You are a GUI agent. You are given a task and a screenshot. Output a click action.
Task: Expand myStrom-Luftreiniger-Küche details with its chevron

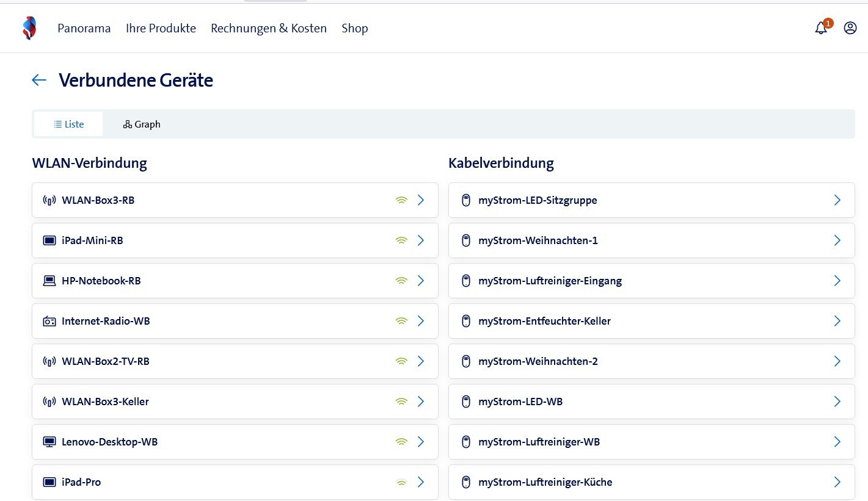[x=837, y=482]
